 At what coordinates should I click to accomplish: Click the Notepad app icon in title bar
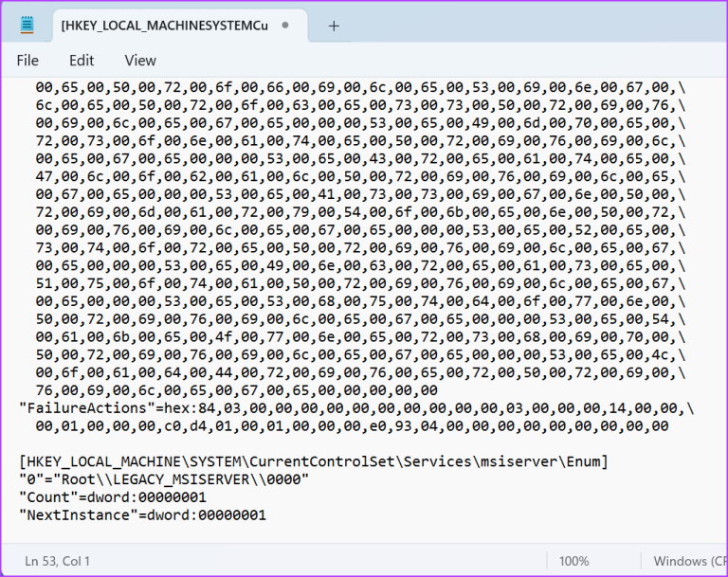pos(26,25)
